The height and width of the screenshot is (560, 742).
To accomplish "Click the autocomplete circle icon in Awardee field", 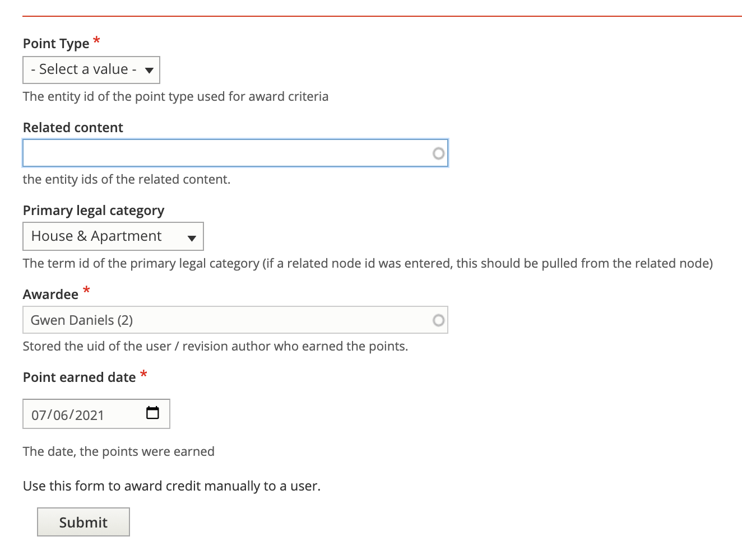I will [439, 320].
